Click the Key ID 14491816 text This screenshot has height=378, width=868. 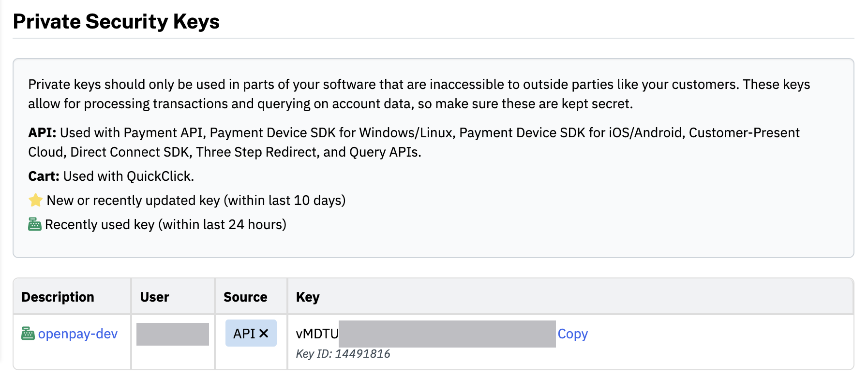343,354
